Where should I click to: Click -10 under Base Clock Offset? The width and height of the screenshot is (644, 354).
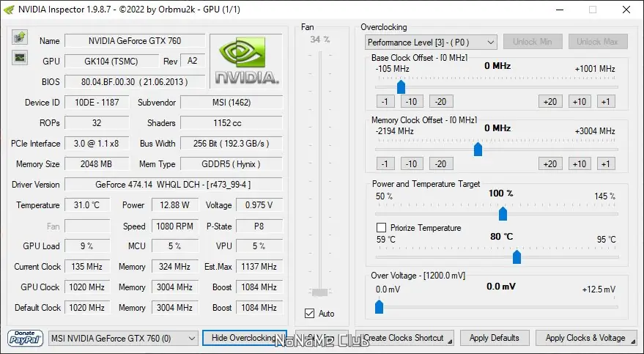click(x=412, y=101)
